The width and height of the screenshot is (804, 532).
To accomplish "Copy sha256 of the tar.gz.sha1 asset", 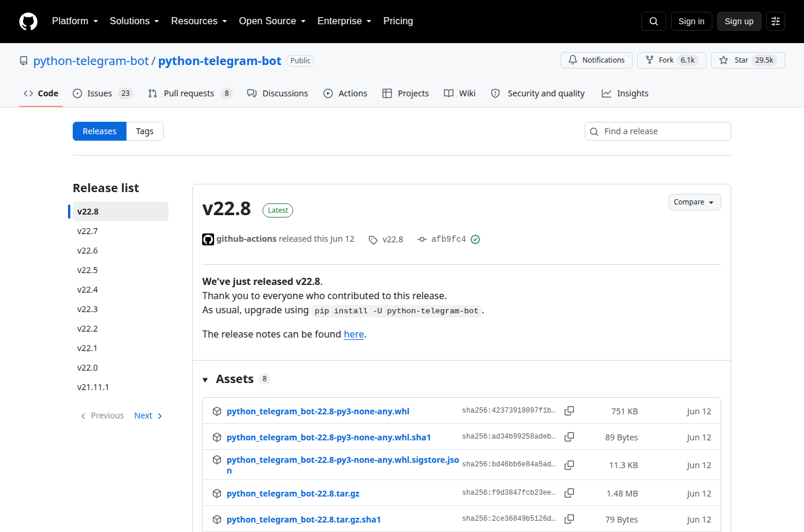I will (569, 519).
